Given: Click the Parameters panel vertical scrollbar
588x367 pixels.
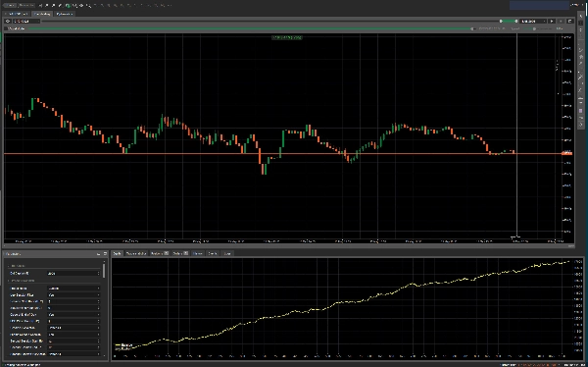Looking at the screenshot, I should (104, 271).
